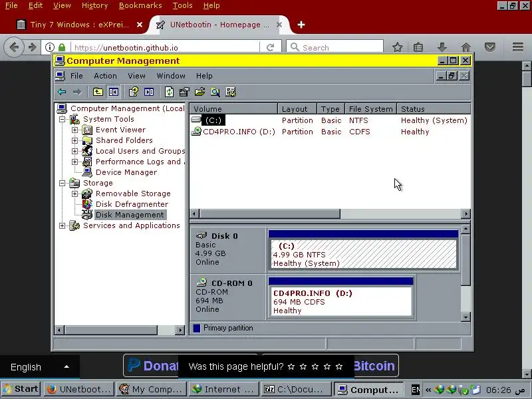Select Computer Management (Local) root node
This screenshot has height=399, width=532.
click(127, 108)
